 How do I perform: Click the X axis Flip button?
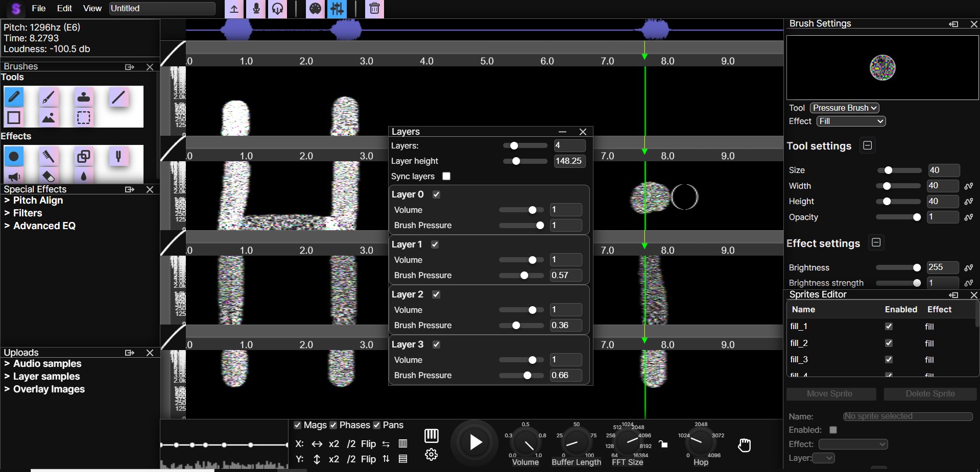coord(368,444)
